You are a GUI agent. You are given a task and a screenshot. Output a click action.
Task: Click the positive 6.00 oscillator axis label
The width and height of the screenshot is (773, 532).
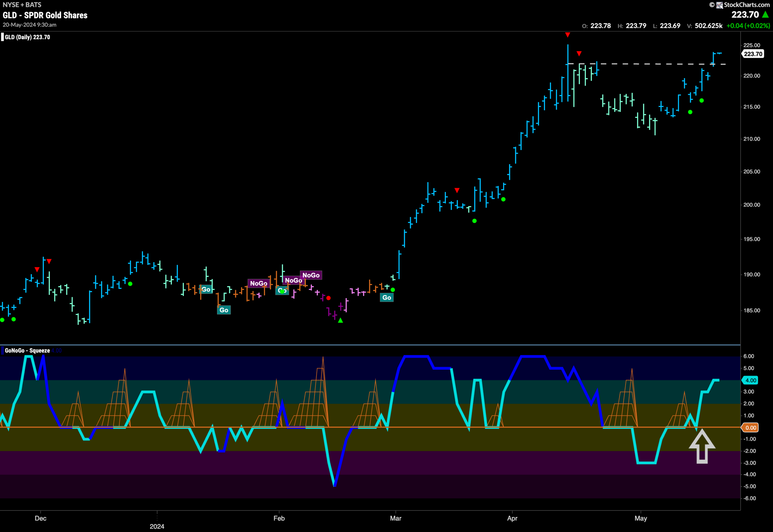pos(749,356)
